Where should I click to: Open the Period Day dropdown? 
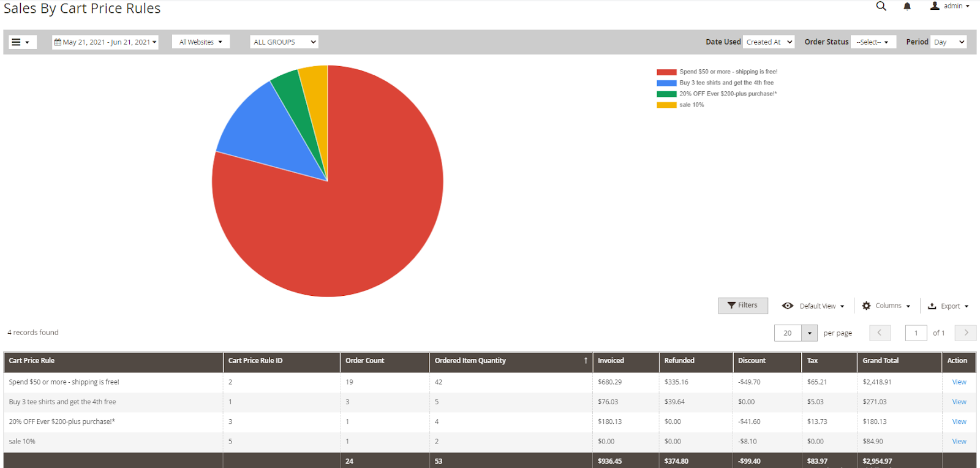coord(948,42)
